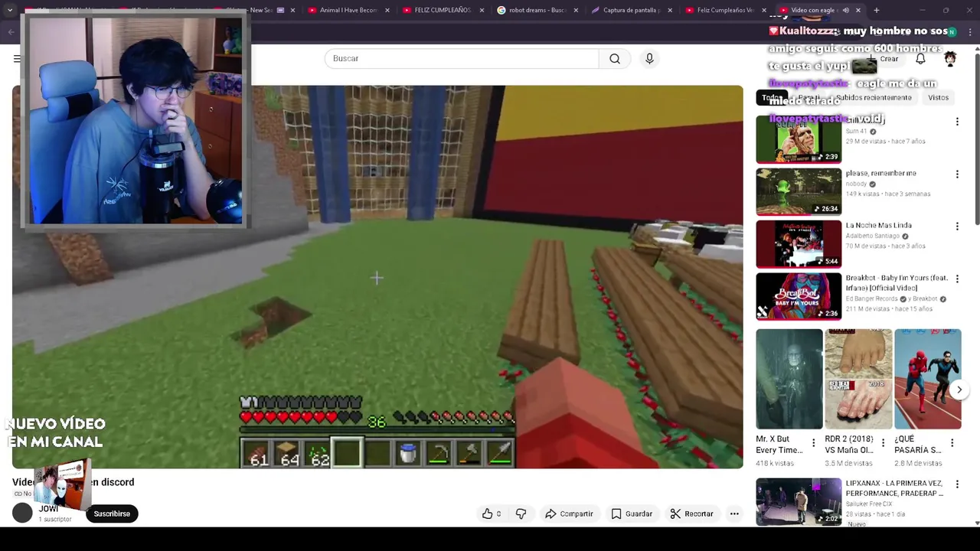Dislike the video with thumbs down
This screenshot has width=980, height=551.
[521, 514]
